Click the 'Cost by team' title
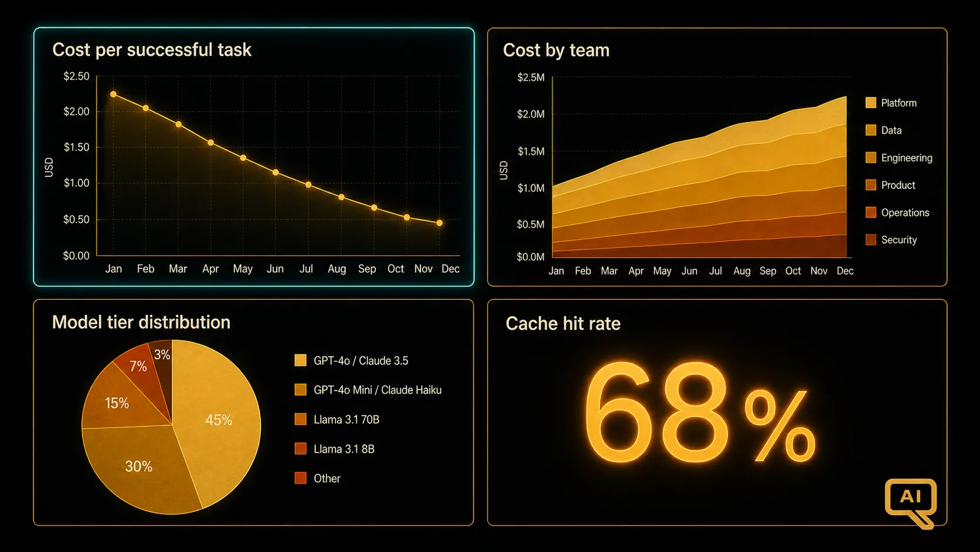This screenshot has height=552, width=980. pyautogui.click(x=556, y=50)
